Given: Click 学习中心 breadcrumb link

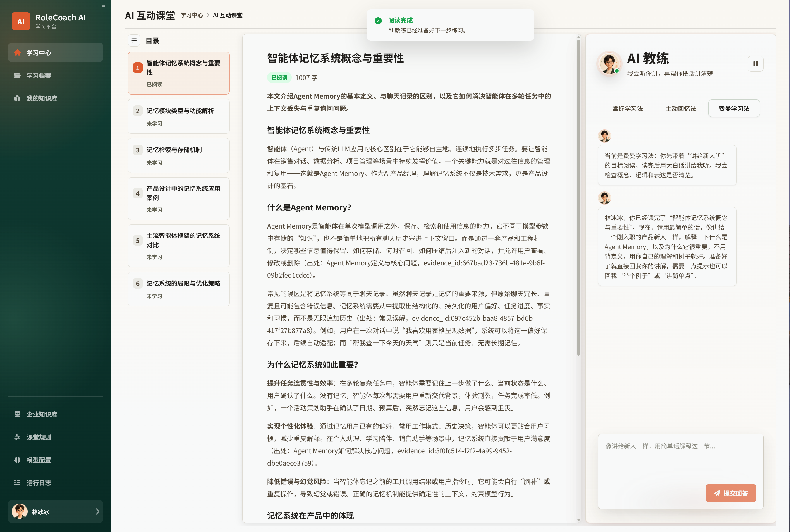Looking at the screenshot, I should point(192,15).
